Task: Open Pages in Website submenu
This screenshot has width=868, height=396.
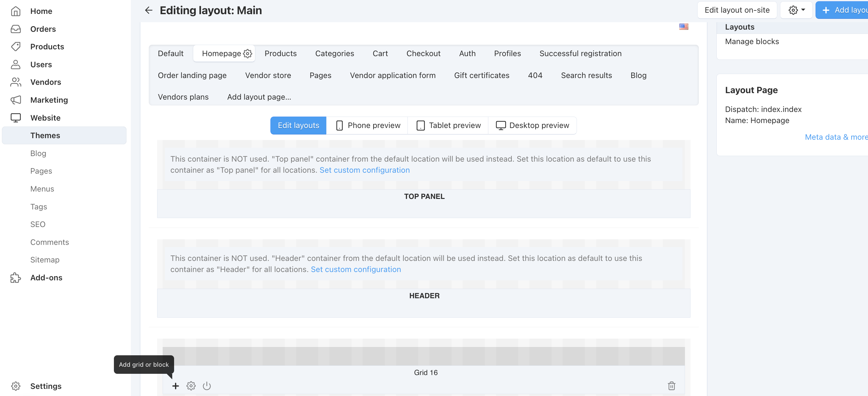Action: 41,171
